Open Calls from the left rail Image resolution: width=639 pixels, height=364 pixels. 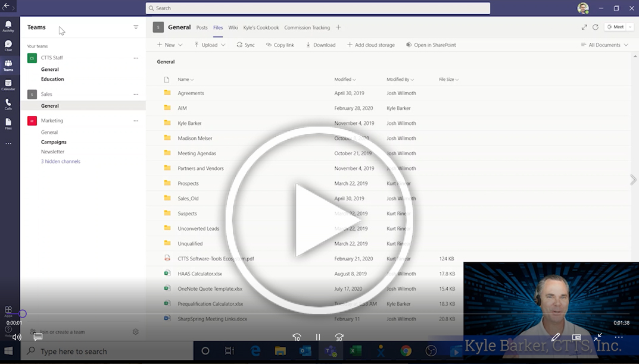[8, 104]
